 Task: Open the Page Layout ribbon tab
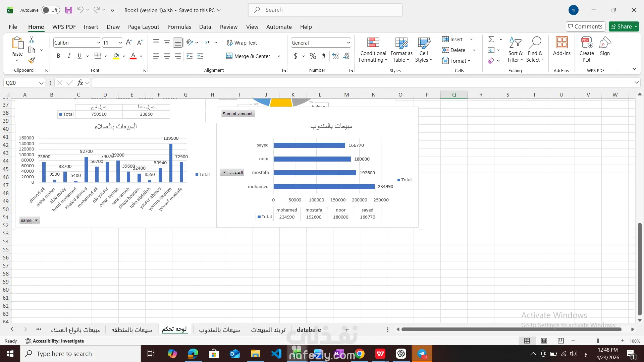[x=144, y=27]
